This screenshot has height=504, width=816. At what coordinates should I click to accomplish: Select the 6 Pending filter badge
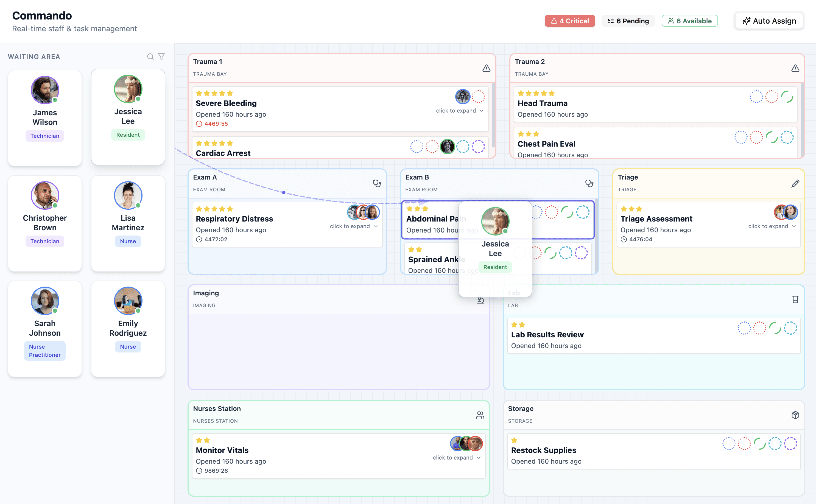[628, 21]
